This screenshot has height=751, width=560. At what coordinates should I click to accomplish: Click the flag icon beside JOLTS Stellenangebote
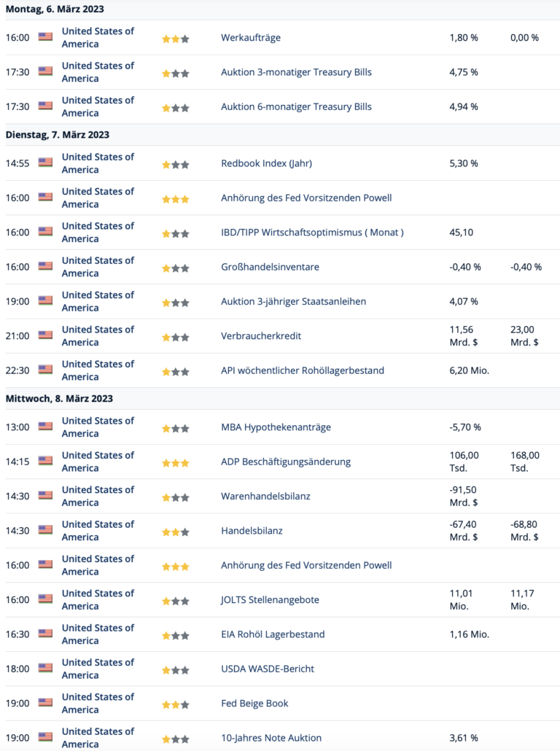pos(45,599)
